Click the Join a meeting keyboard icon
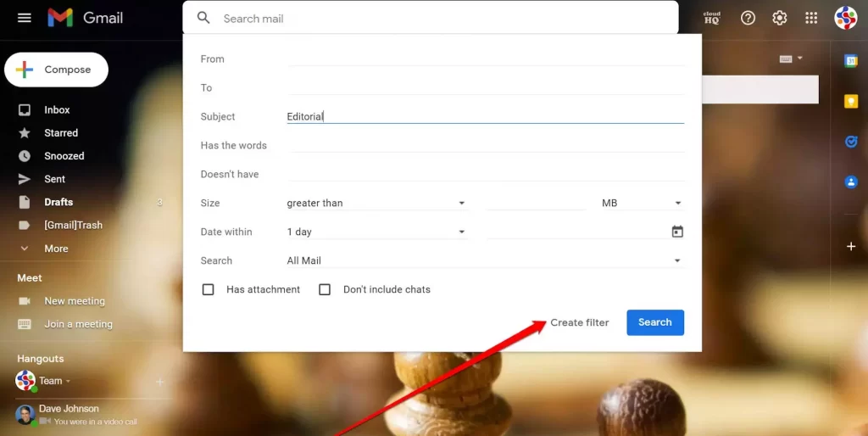 [25, 324]
